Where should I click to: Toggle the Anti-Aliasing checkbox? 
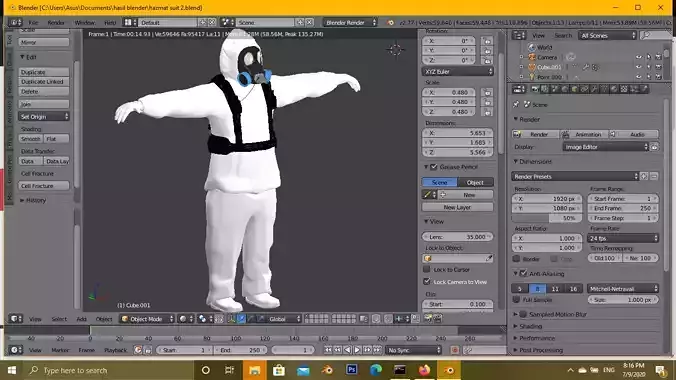coord(523,273)
